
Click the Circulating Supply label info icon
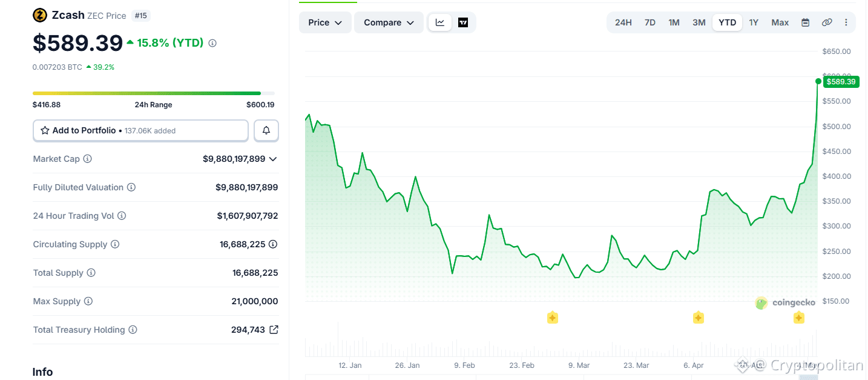[x=115, y=244]
